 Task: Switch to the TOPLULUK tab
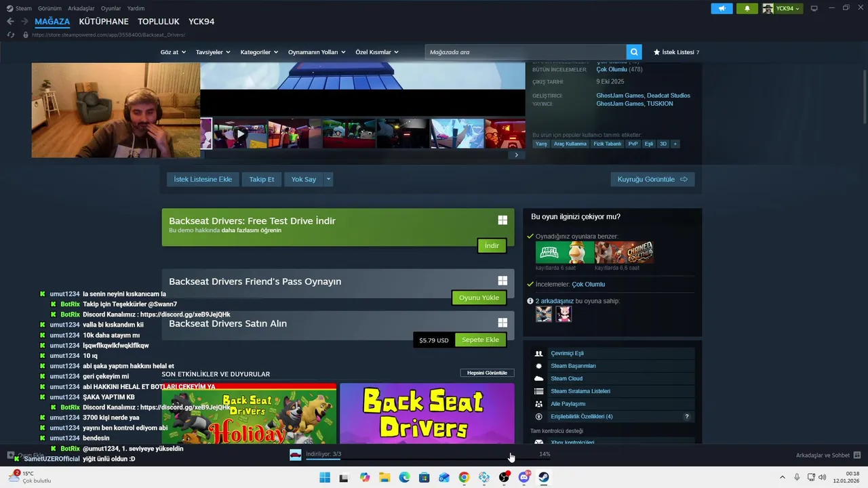point(159,22)
